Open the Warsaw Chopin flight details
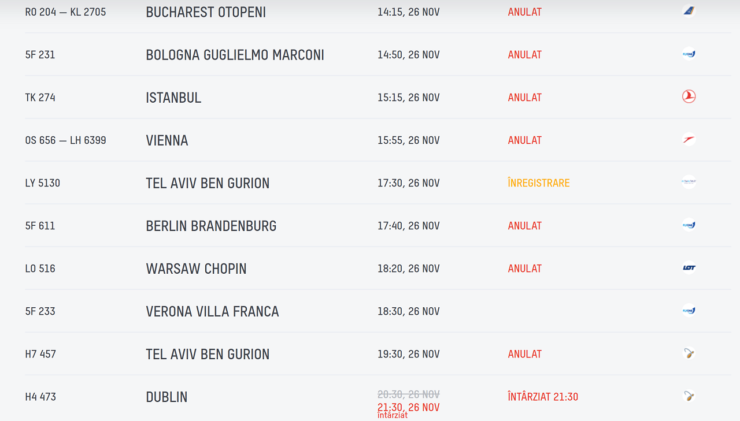The image size is (740, 421). coord(378,268)
